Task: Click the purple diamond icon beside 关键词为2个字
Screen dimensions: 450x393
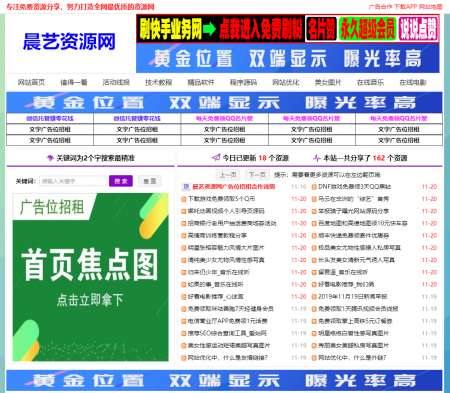Action: pos(50,158)
